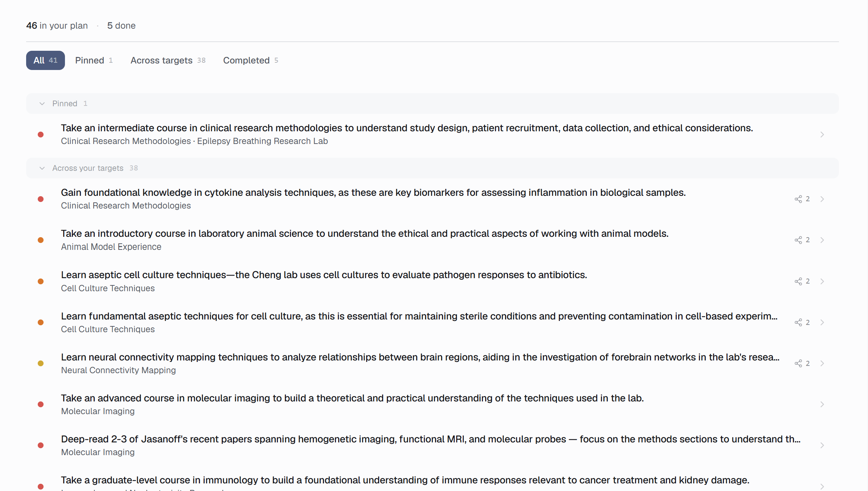Collapse the Pinned section
The height and width of the screenshot is (491, 868).
click(x=42, y=104)
